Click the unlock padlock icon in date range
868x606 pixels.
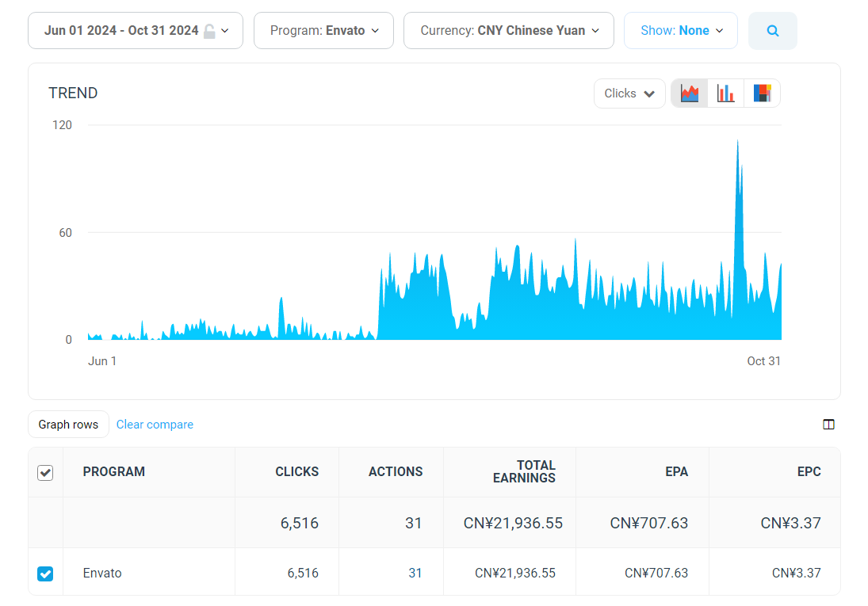coord(208,31)
